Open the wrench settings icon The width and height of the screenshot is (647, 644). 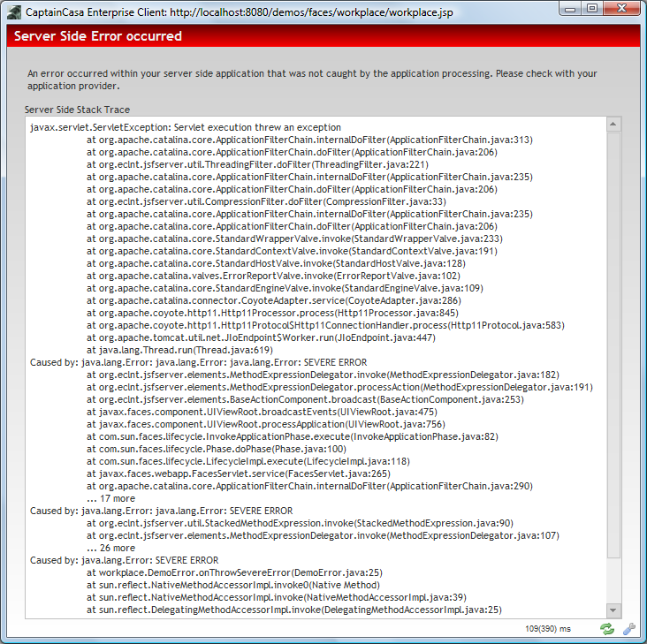(629, 629)
